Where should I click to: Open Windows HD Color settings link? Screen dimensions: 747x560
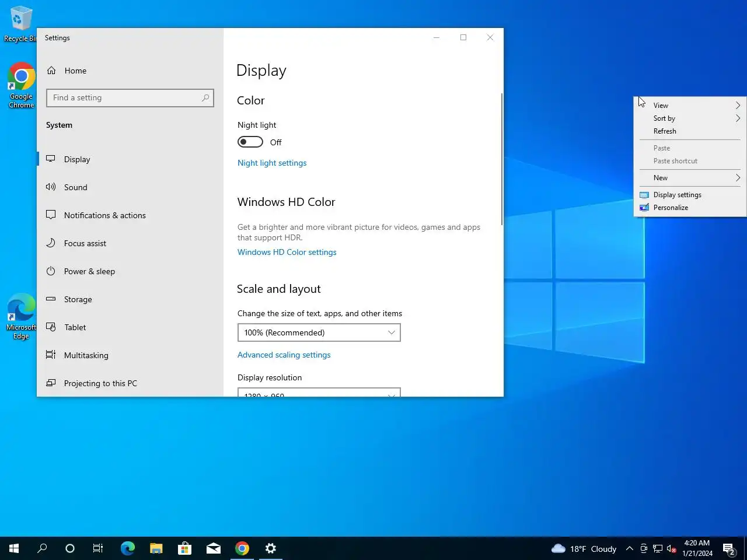coord(287,252)
